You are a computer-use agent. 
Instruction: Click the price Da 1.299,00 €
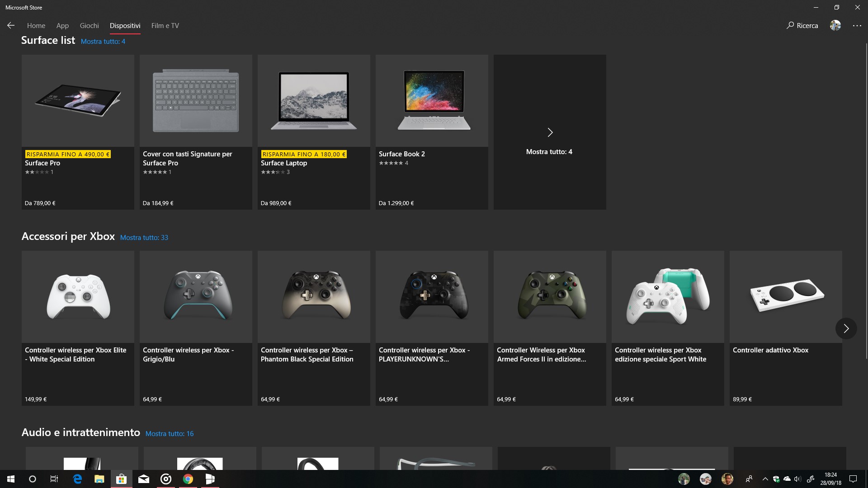coord(396,203)
